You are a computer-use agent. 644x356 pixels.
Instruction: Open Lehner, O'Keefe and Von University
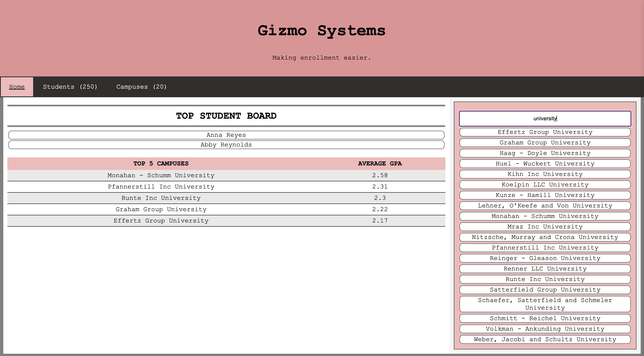click(545, 206)
